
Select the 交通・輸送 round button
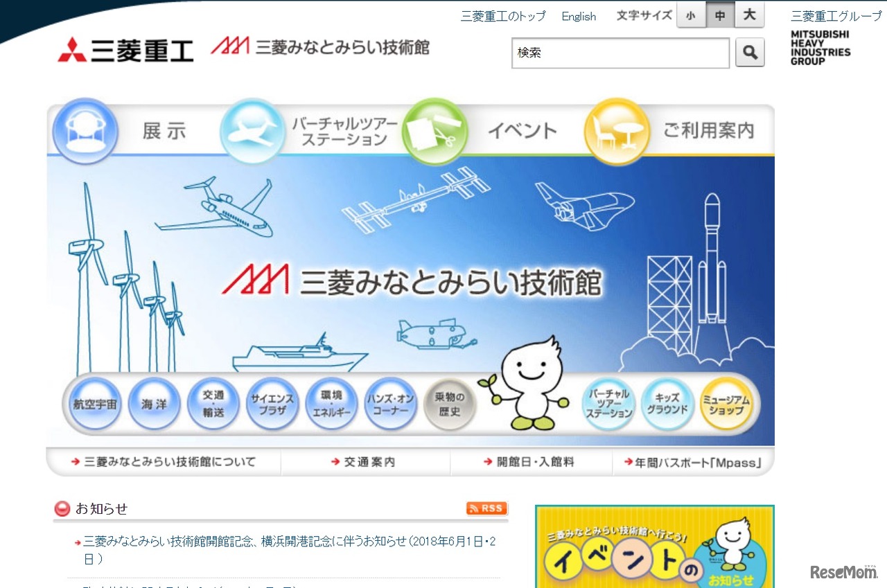coord(213,404)
